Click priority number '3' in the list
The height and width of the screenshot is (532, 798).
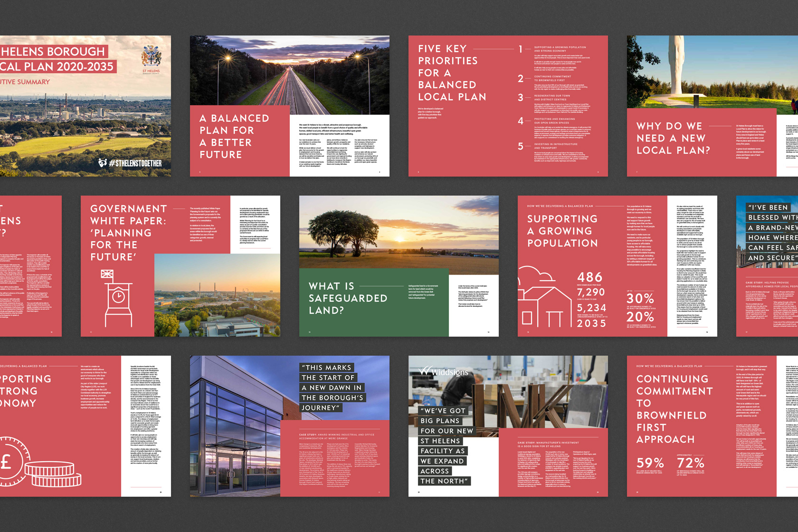point(521,98)
